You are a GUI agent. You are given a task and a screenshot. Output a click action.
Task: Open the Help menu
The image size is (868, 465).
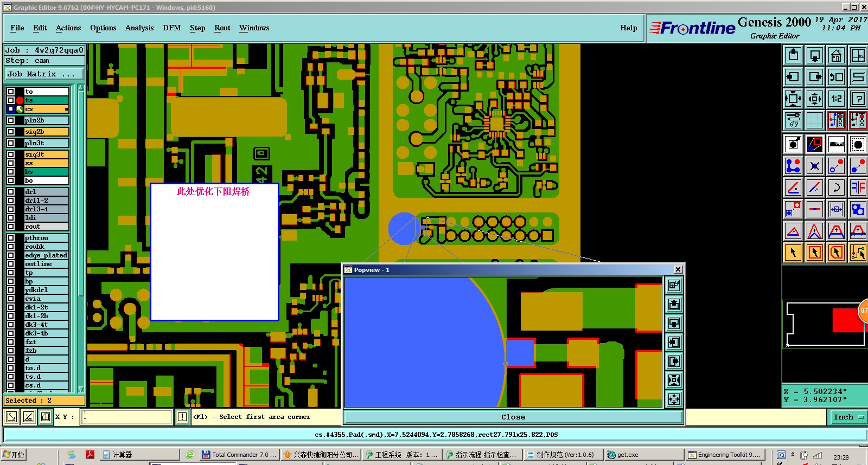pyautogui.click(x=629, y=28)
